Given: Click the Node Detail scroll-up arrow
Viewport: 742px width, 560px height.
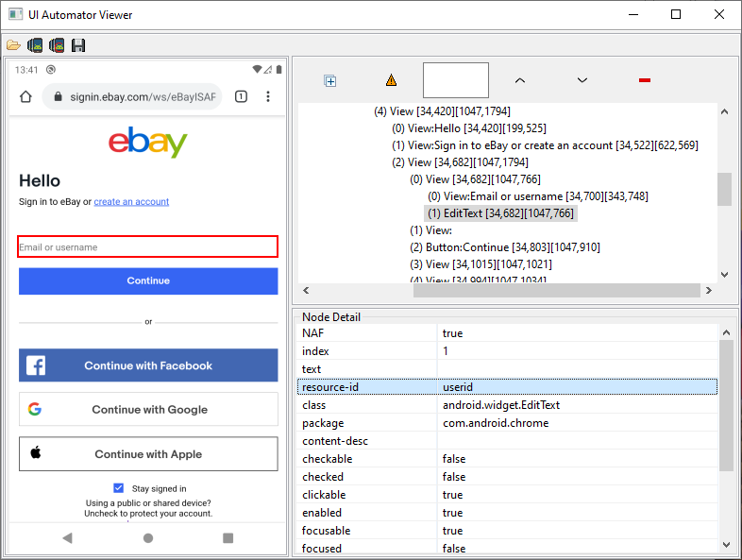Looking at the screenshot, I should [x=726, y=332].
